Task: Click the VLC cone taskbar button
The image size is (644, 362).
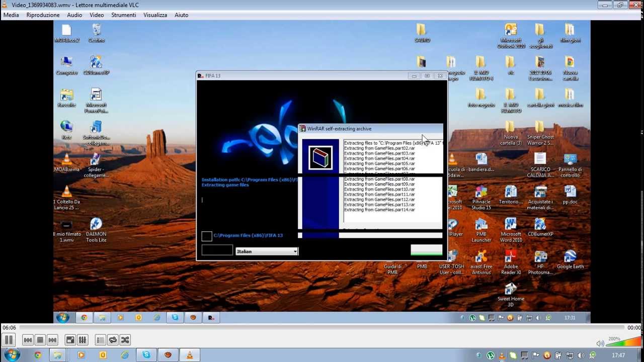Action: (x=190, y=355)
